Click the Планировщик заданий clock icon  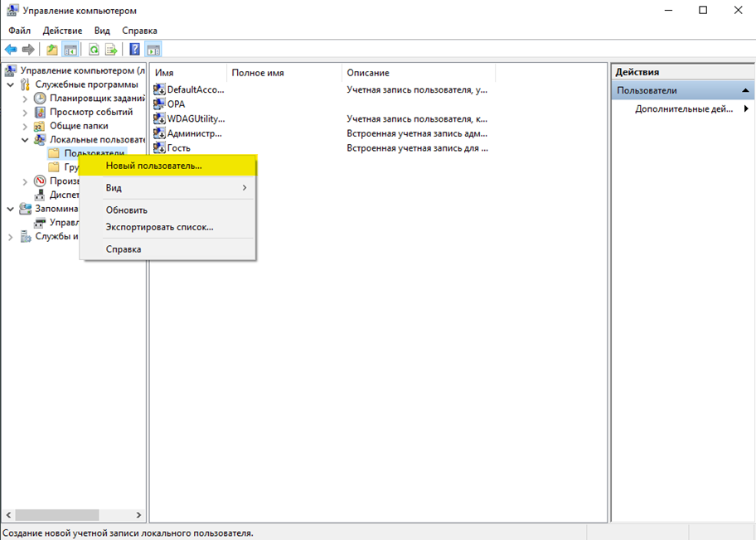[40, 99]
